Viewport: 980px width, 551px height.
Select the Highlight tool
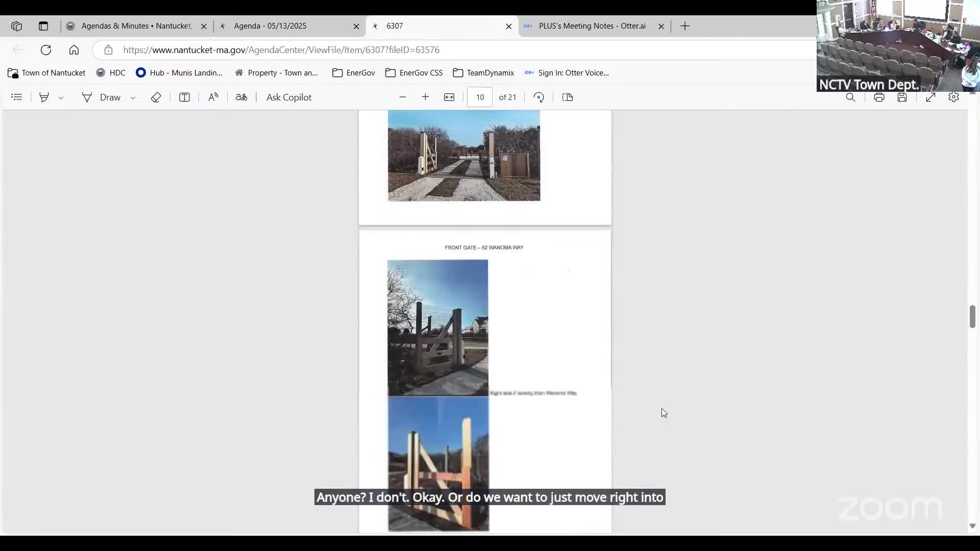pos(44,97)
